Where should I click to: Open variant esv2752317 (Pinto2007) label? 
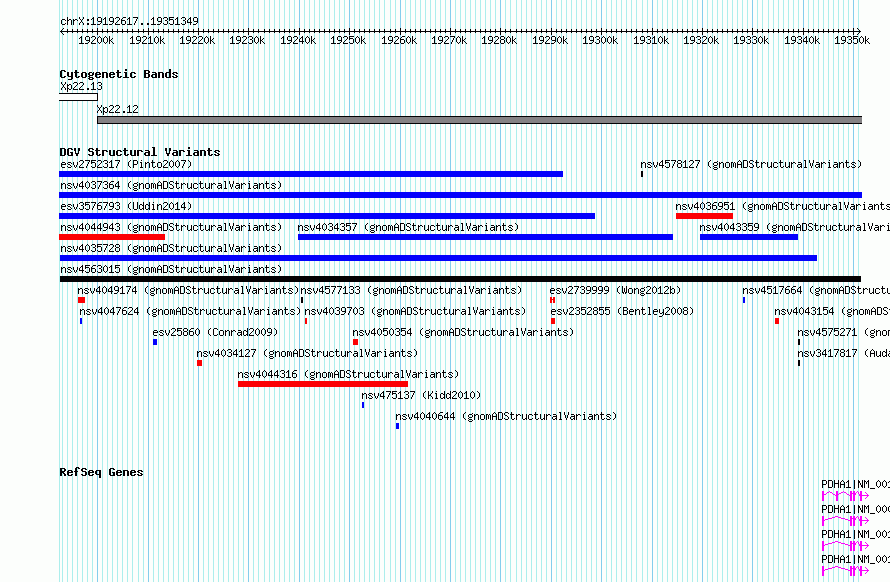pos(126,164)
